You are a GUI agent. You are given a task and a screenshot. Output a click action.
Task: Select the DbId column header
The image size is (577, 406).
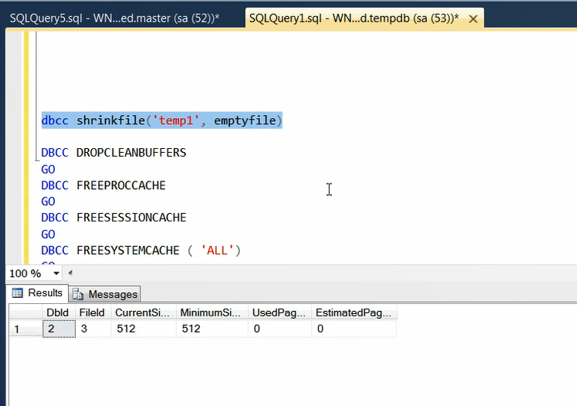pos(59,313)
